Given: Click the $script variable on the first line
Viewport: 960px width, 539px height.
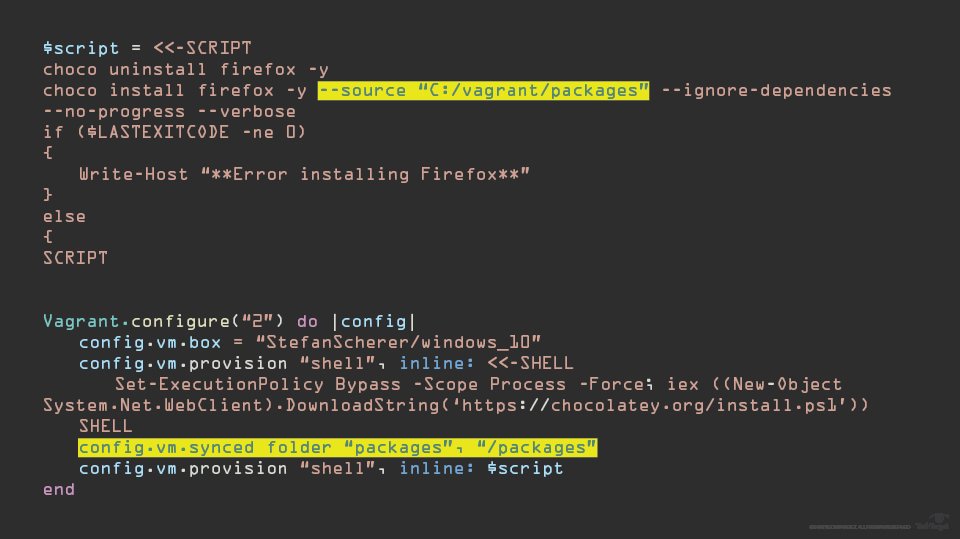Looking at the screenshot, I should click(x=81, y=48).
